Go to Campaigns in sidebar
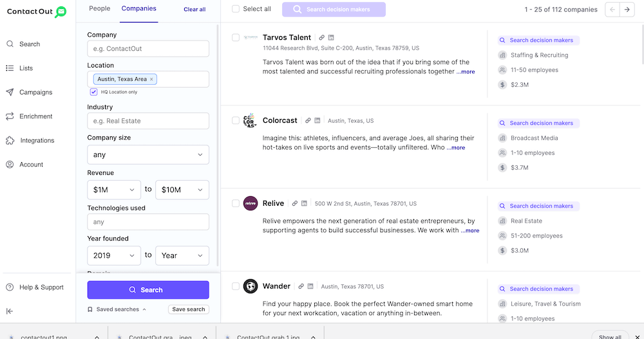The height and width of the screenshot is (339, 644). point(29,93)
